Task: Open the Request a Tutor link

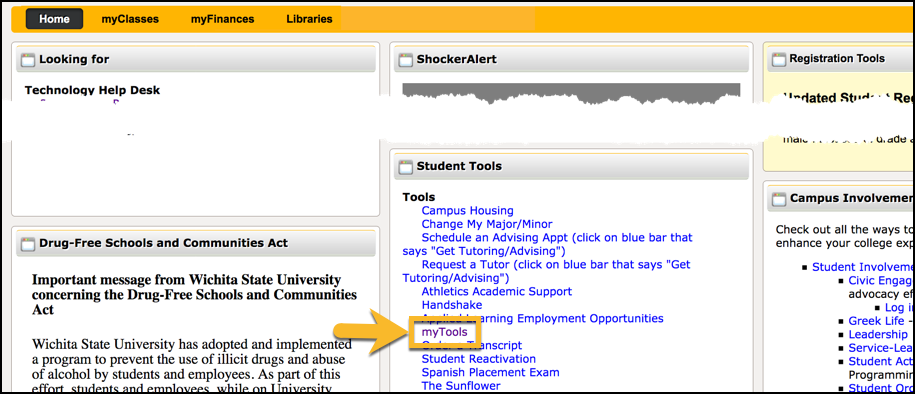Action: (546, 271)
